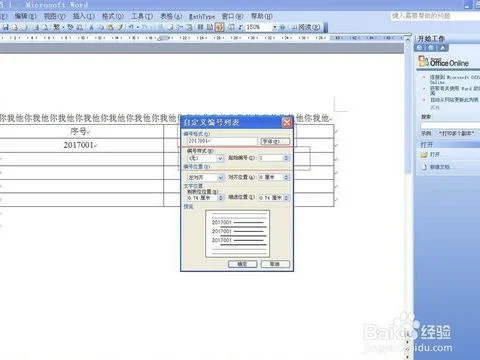The height and width of the screenshot is (360, 480).
Task: Open the Undo history dropdown arrow
Action: pos(137,27)
